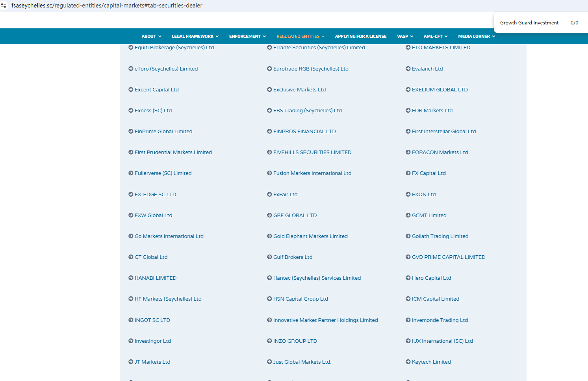Screen dimensions: 588x381
Task: Click arrow icon beside JT Markets Ltd
Action: tap(131, 362)
